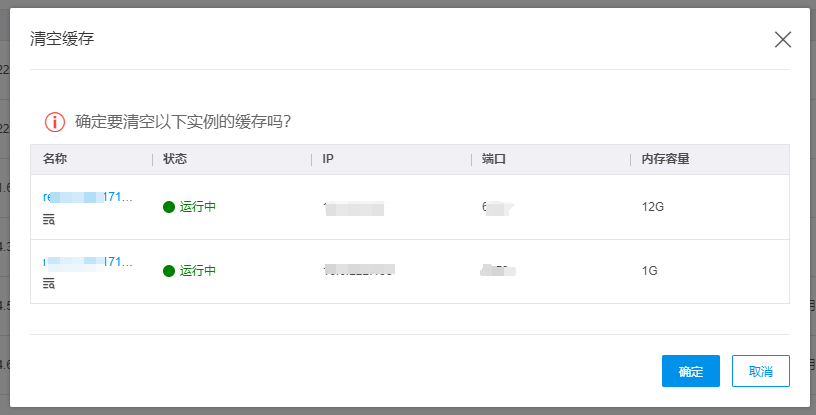
Task: Select the IP column header
Action: coord(328,159)
